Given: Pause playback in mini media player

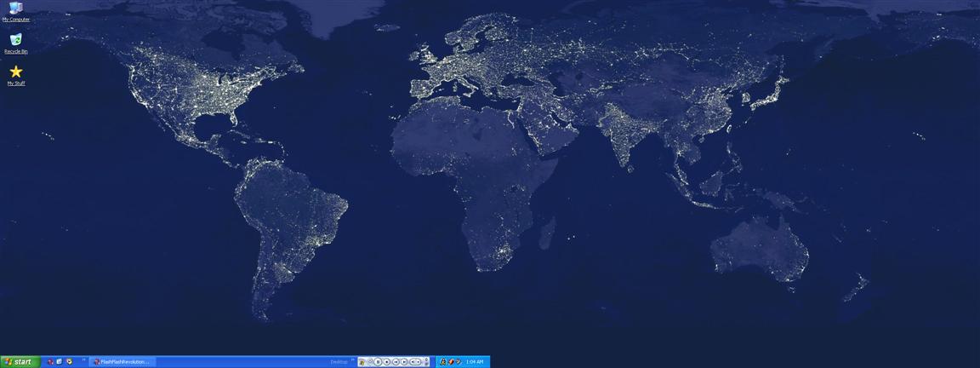Looking at the screenshot, I should point(378,362).
